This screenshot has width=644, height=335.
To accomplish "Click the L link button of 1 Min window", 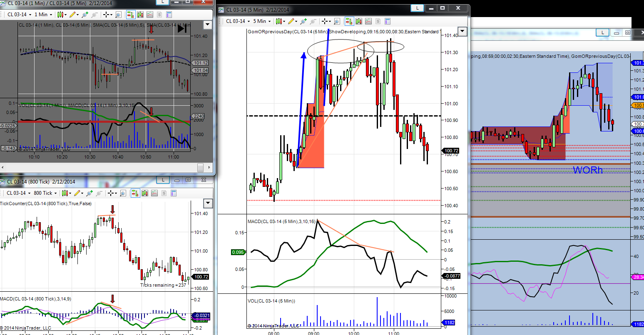I will point(163,2).
